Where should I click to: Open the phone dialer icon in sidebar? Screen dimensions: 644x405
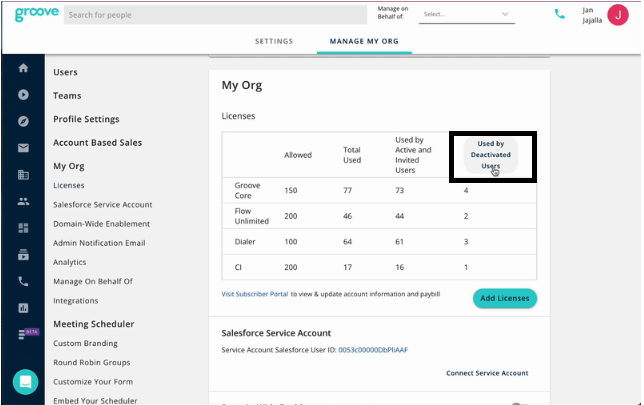click(23, 282)
